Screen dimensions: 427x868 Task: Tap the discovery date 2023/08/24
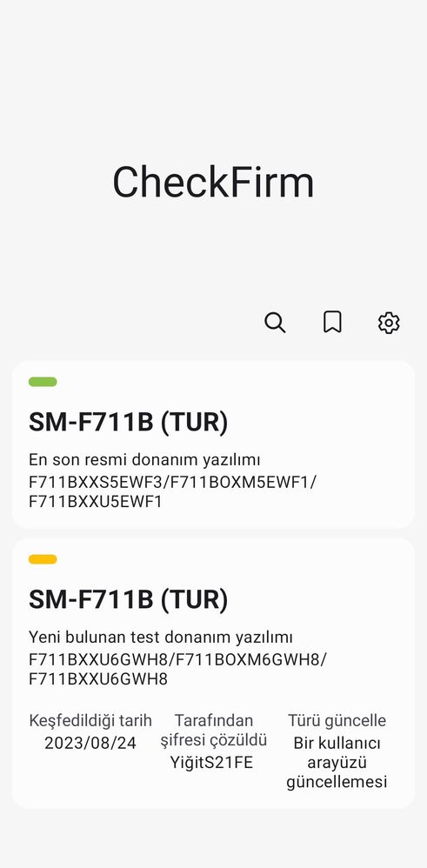pyautogui.click(x=90, y=743)
